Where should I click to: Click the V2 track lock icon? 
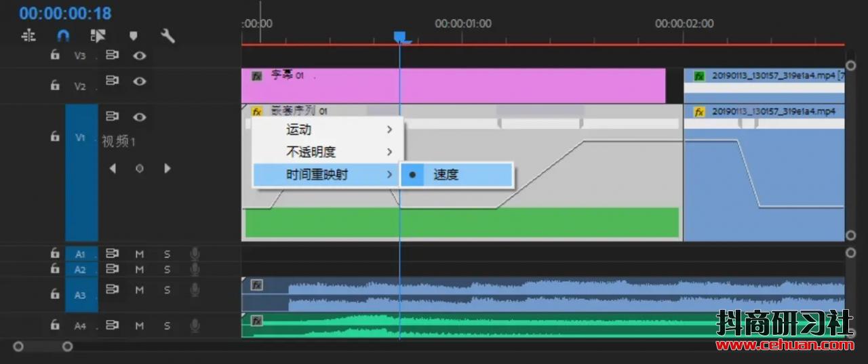[55, 85]
